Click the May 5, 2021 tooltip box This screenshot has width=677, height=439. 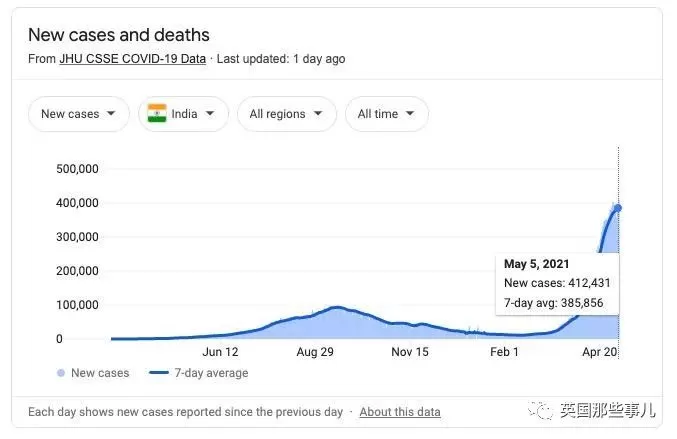pyautogui.click(x=557, y=284)
